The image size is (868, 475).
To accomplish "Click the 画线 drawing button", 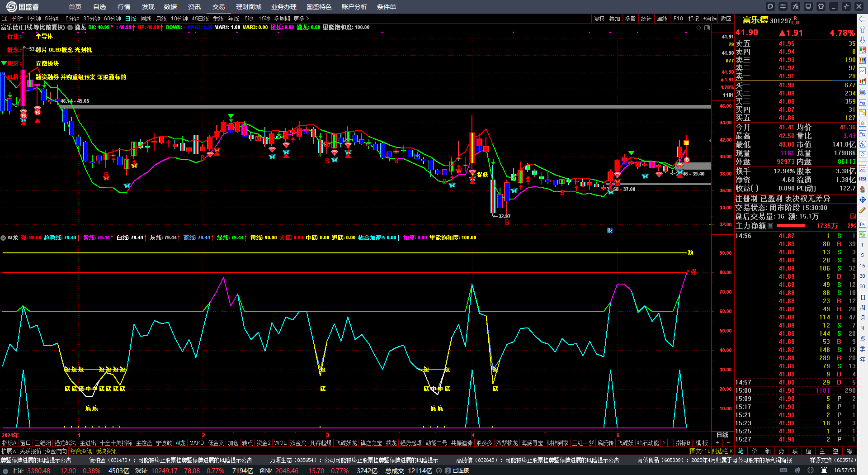I will [x=662, y=19].
